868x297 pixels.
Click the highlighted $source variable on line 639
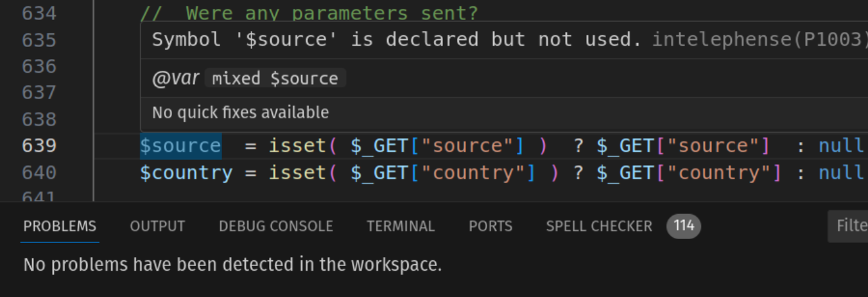(180, 146)
